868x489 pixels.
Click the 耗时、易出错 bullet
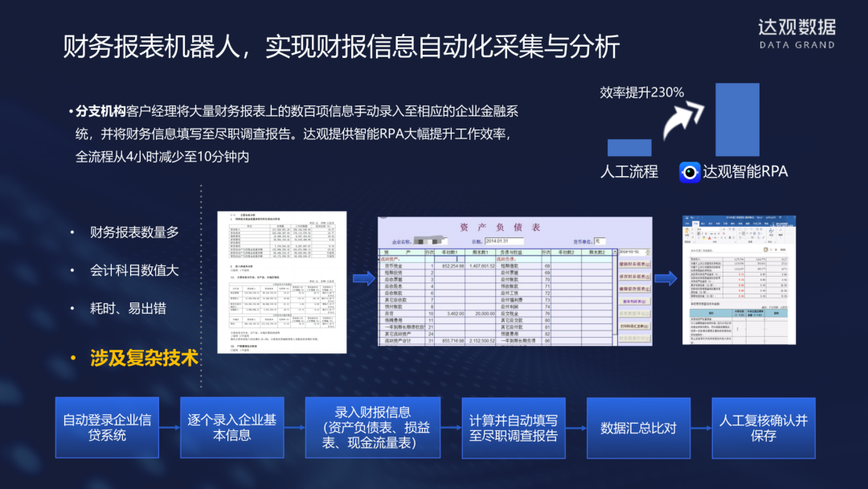coord(128,309)
